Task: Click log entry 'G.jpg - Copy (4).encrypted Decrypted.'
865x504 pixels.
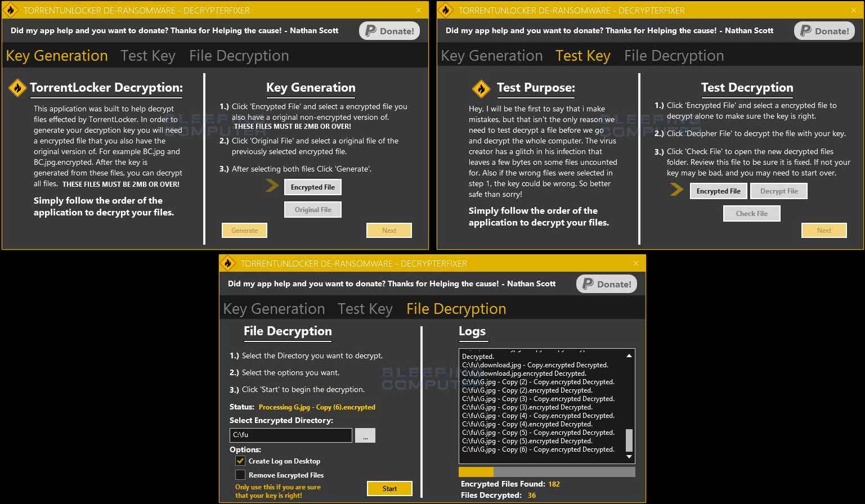Action: pyautogui.click(x=527, y=424)
